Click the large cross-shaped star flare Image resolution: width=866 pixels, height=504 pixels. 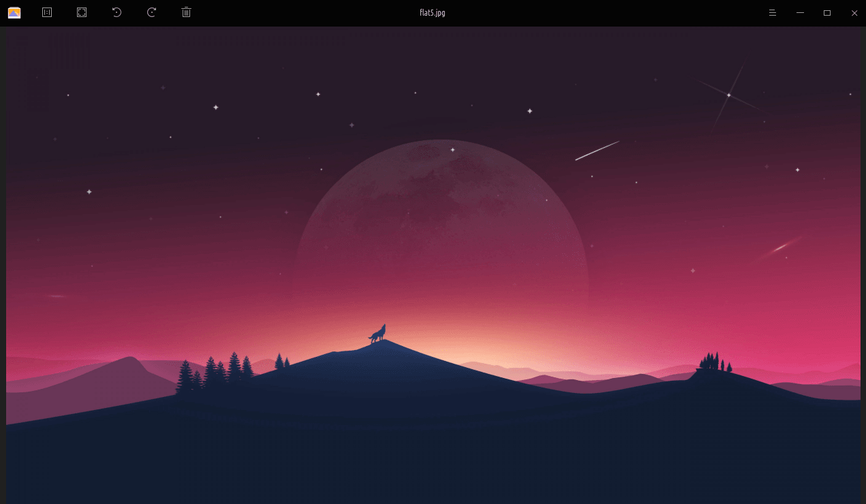pos(728,95)
